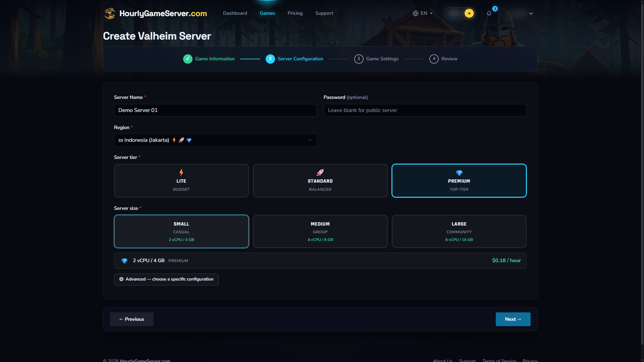
Task: Open the Region dropdown
Action: tap(215, 140)
